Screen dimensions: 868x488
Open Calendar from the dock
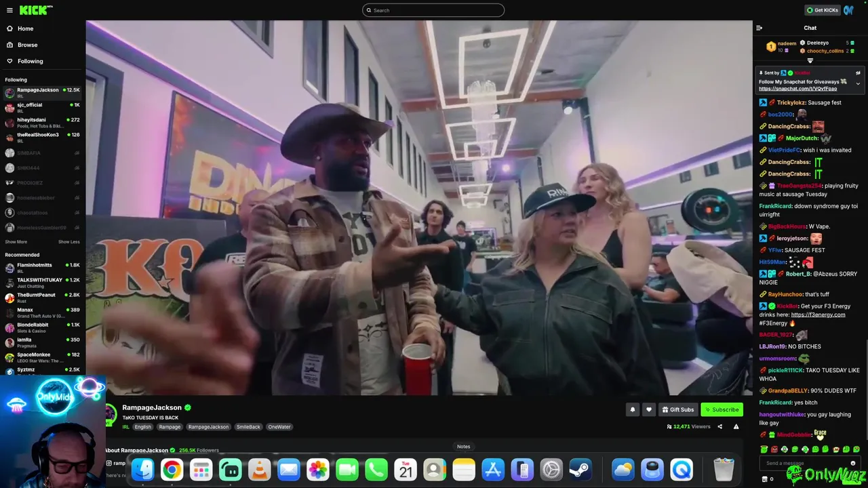(406, 469)
